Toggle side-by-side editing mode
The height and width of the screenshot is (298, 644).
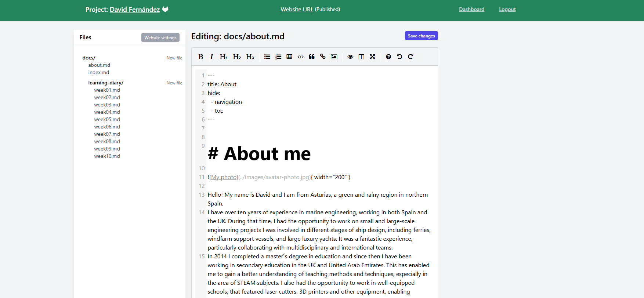361,57
